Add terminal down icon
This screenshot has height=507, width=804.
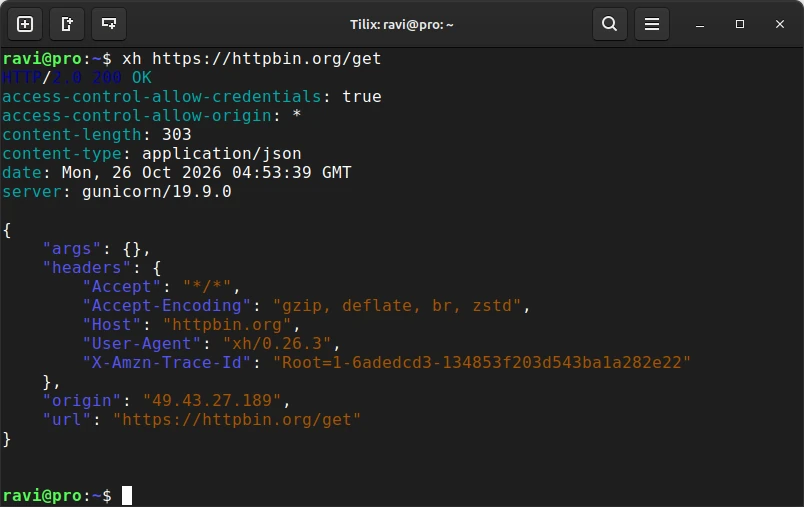pyautogui.click(x=109, y=24)
